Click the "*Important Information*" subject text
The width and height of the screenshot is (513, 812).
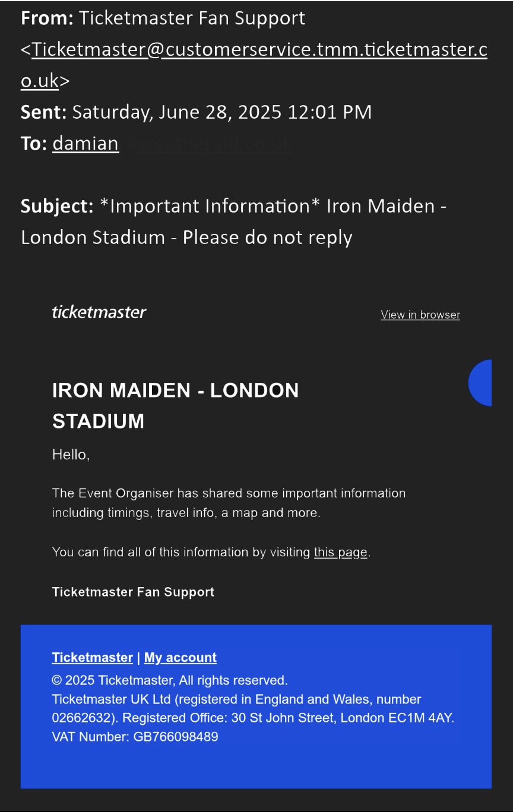coord(211,207)
